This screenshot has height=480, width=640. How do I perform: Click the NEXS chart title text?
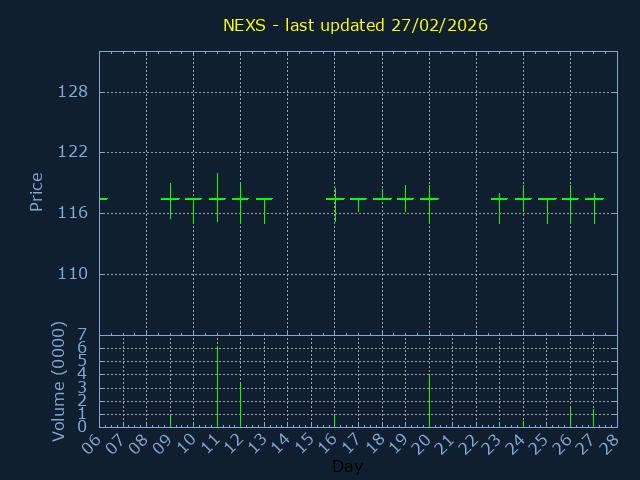point(355,24)
